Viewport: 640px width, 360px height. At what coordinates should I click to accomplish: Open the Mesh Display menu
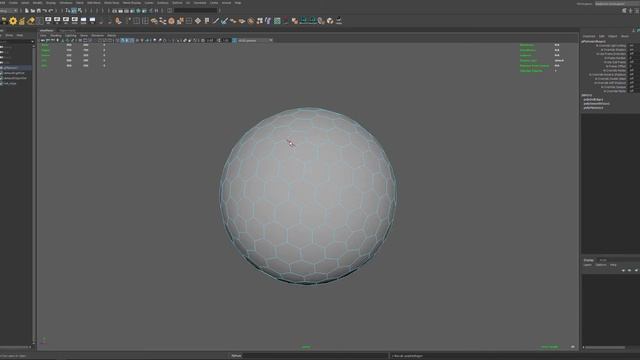(132, 3)
